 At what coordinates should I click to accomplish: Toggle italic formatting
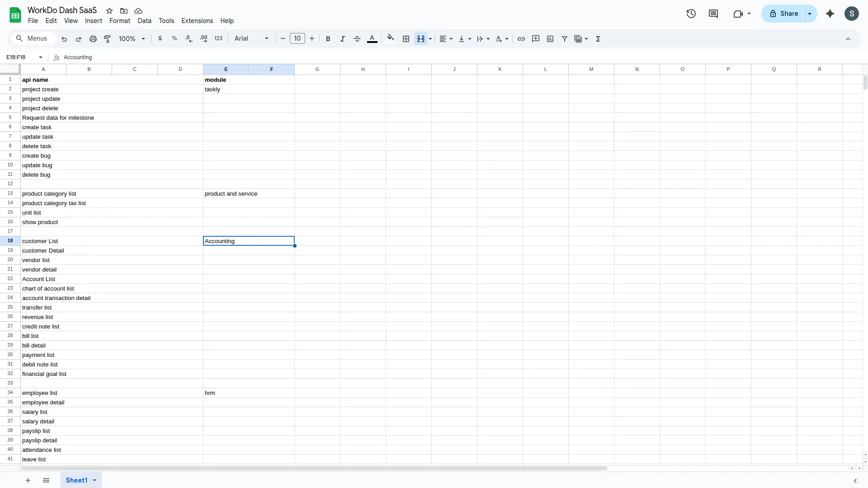pos(342,39)
